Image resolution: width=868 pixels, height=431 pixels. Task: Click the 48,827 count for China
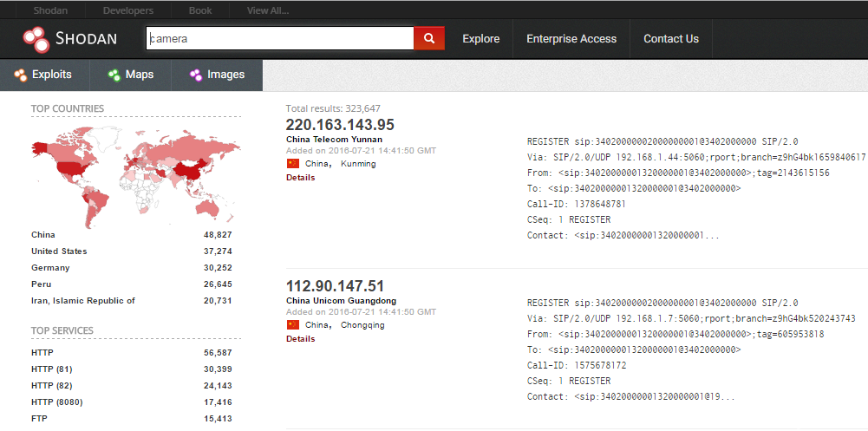218,235
